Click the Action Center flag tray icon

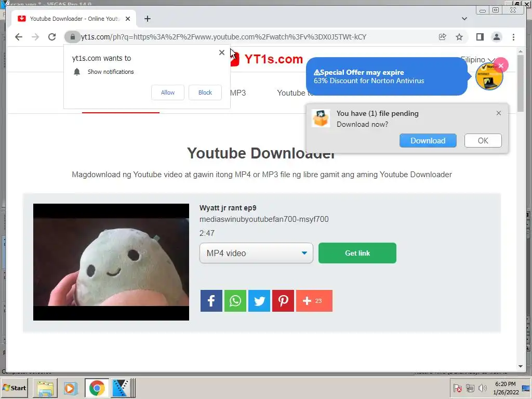tap(457, 388)
